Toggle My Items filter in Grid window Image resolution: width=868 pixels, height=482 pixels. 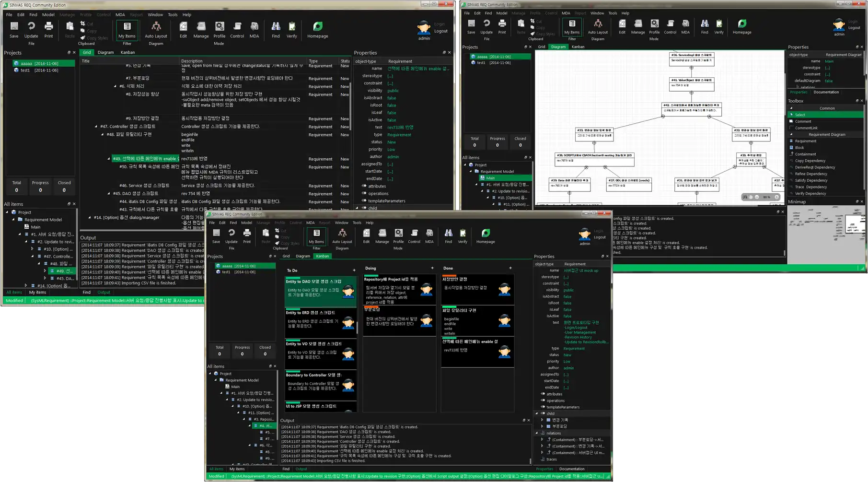pyautogui.click(x=127, y=29)
